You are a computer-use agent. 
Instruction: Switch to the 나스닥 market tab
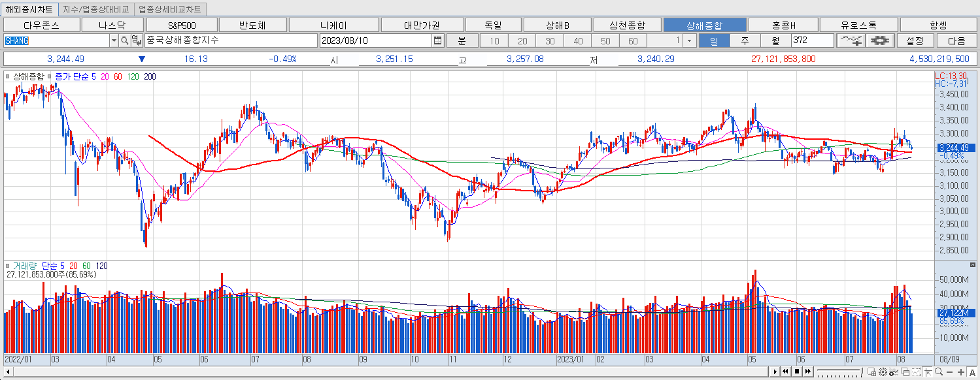click(111, 24)
